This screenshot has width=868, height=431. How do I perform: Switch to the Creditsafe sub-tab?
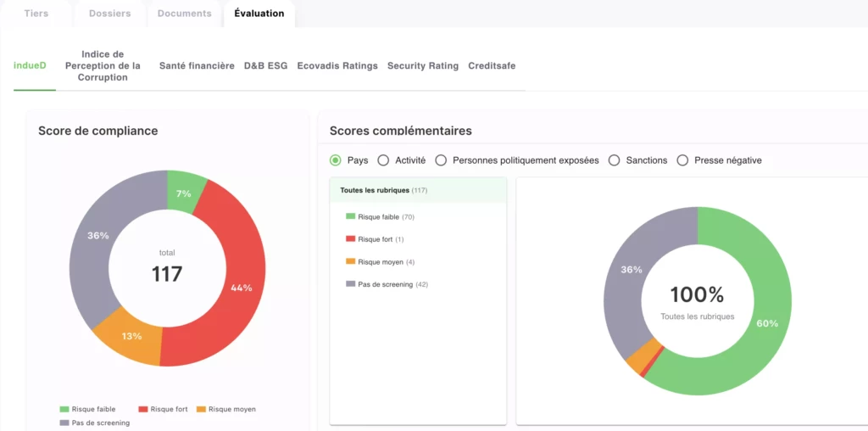click(492, 65)
